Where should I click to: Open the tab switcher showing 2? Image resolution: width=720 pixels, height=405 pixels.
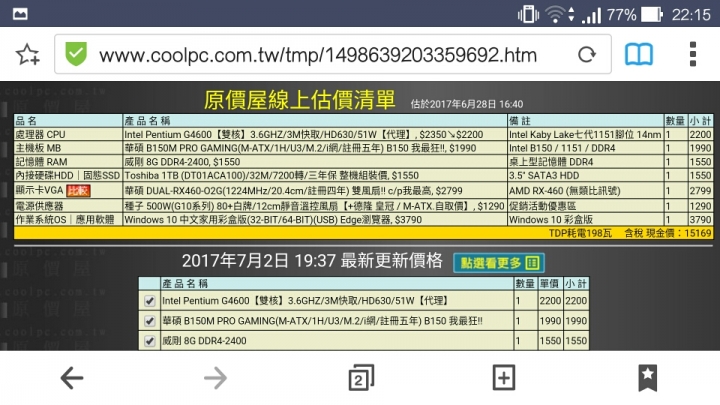361,378
